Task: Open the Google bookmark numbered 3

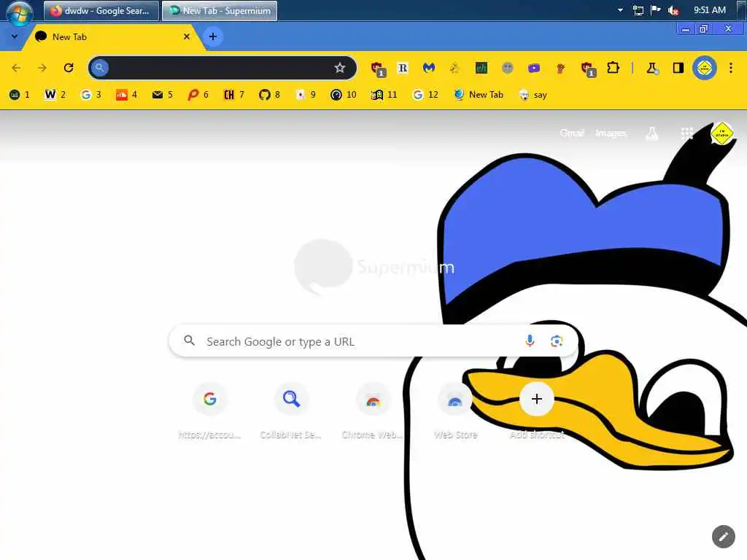Action: 91,95
